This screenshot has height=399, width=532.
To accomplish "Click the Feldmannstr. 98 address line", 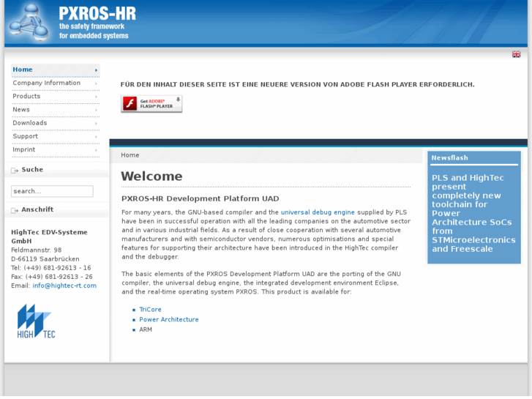I will click(x=37, y=250).
